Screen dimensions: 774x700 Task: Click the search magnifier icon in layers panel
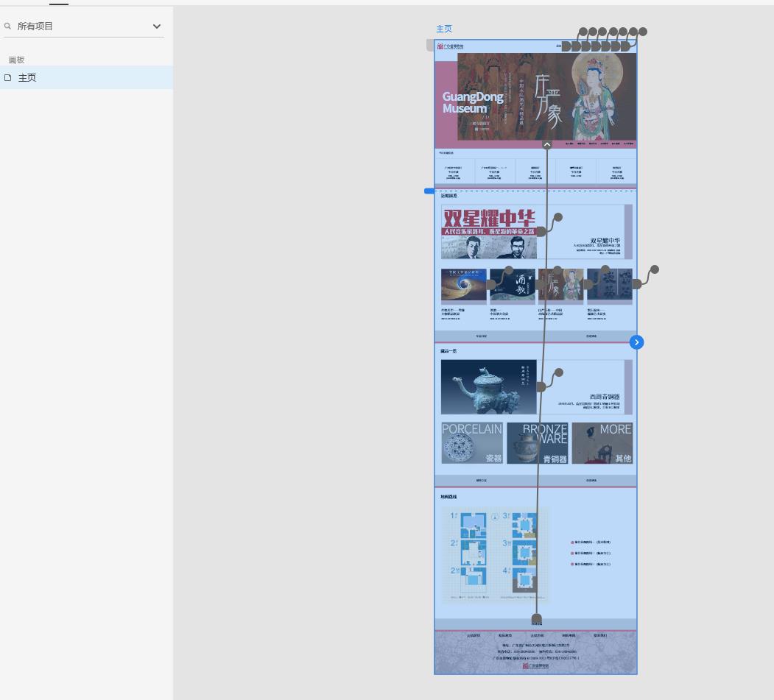pyautogui.click(x=7, y=26)
